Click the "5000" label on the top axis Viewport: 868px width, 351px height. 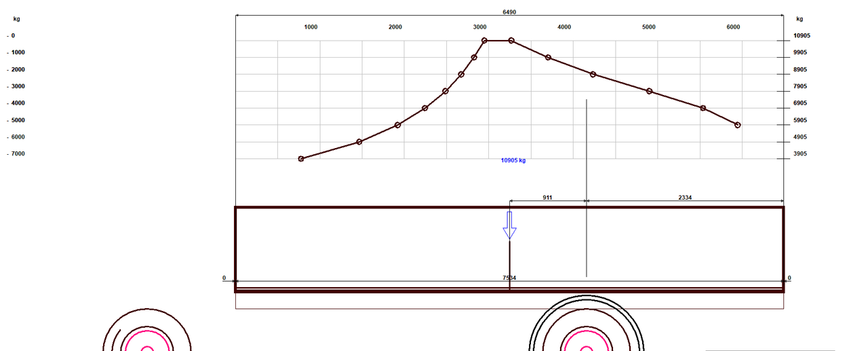click(649, 27)
